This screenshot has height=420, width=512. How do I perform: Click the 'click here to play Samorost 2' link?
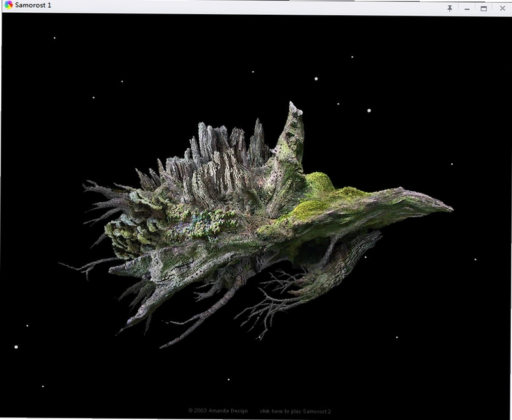tap(295, 411)
